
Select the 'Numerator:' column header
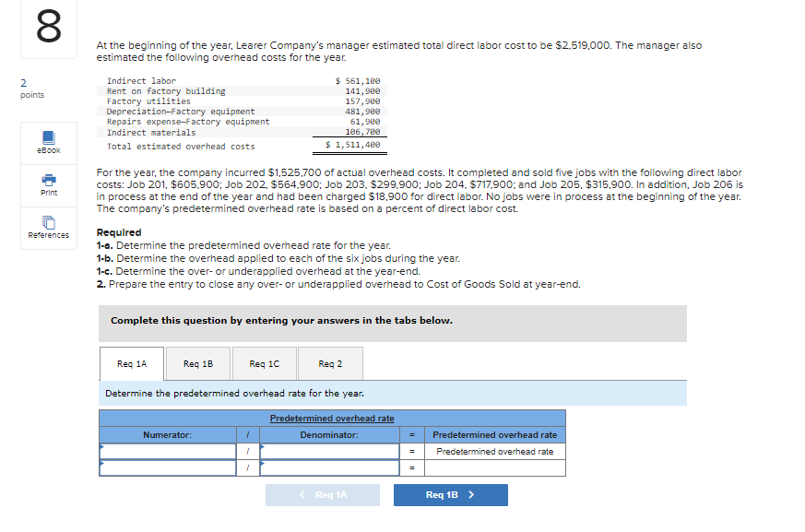click(x=168, y=435)
